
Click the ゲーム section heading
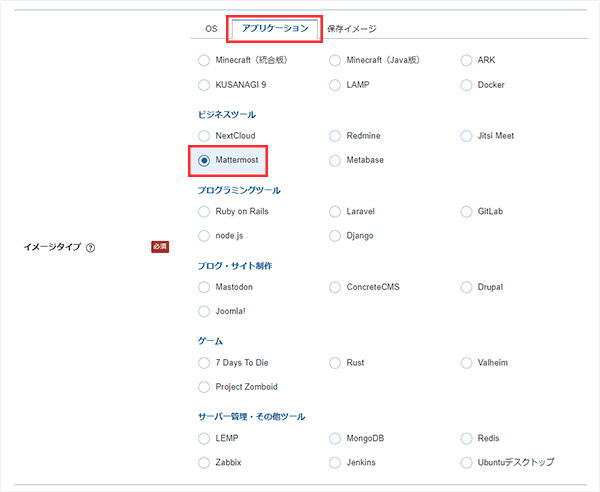(x=210, y=341)
